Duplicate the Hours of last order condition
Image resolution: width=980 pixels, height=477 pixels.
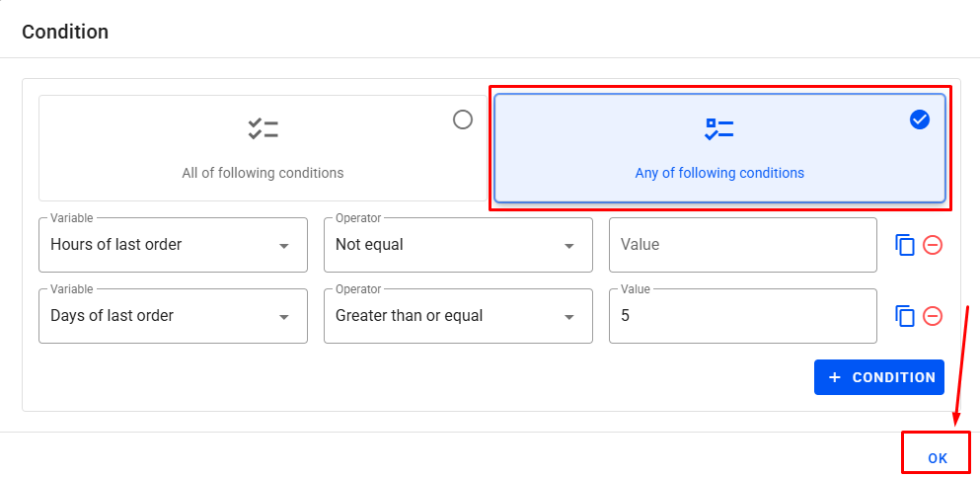pos(905,245)
